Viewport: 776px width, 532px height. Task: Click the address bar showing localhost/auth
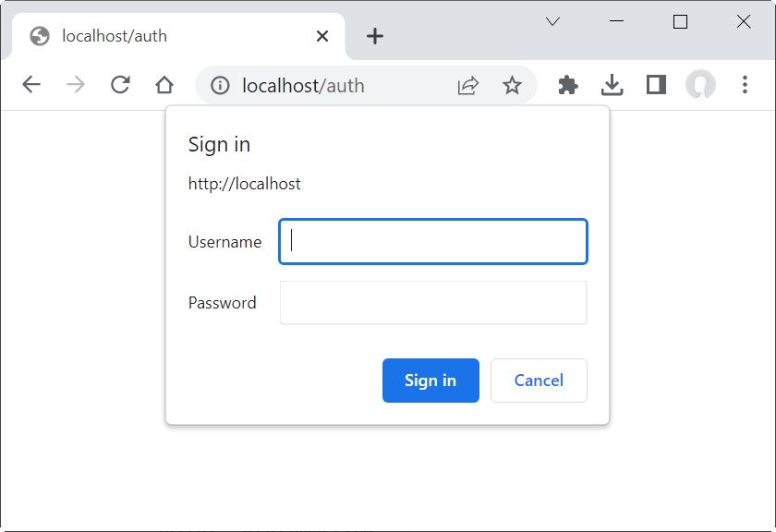click(305, 85)
